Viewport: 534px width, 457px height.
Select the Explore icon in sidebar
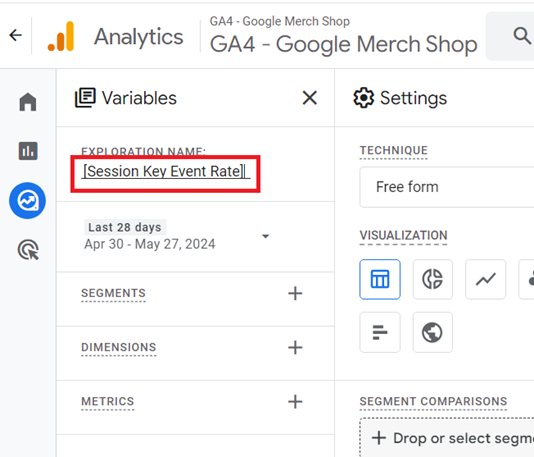[27, 201]
